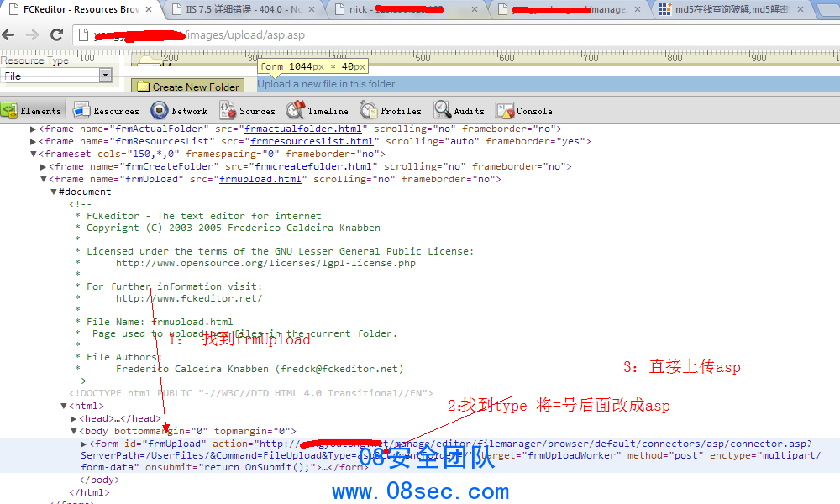This screenshot has width=840, height=504.
Task: Click the md5 tab favicon
Action: 664,9
